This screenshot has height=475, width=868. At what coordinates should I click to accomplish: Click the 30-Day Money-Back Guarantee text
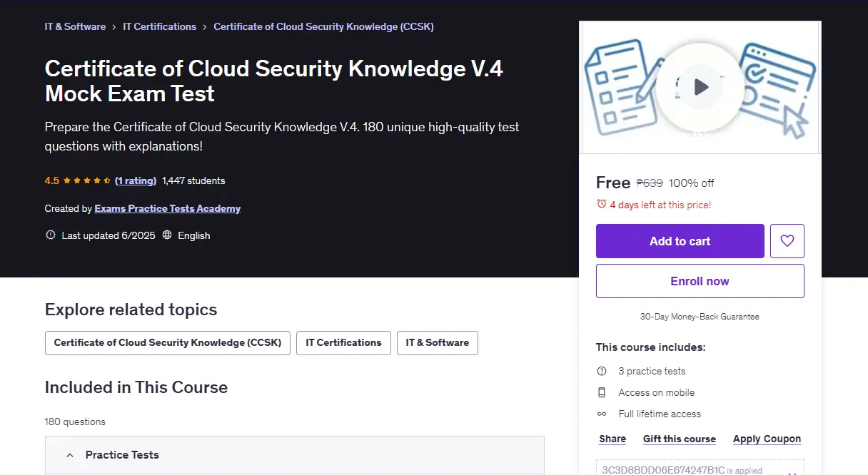tap(700, 316)
